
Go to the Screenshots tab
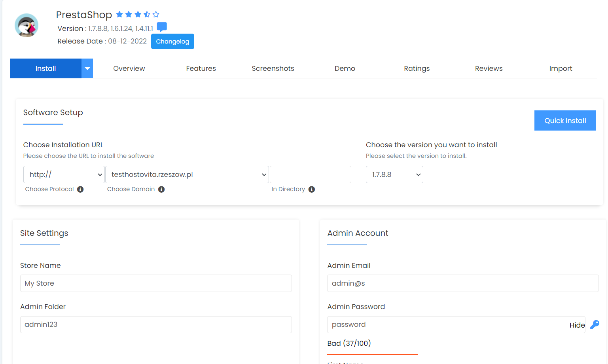(x=273, y=68)
